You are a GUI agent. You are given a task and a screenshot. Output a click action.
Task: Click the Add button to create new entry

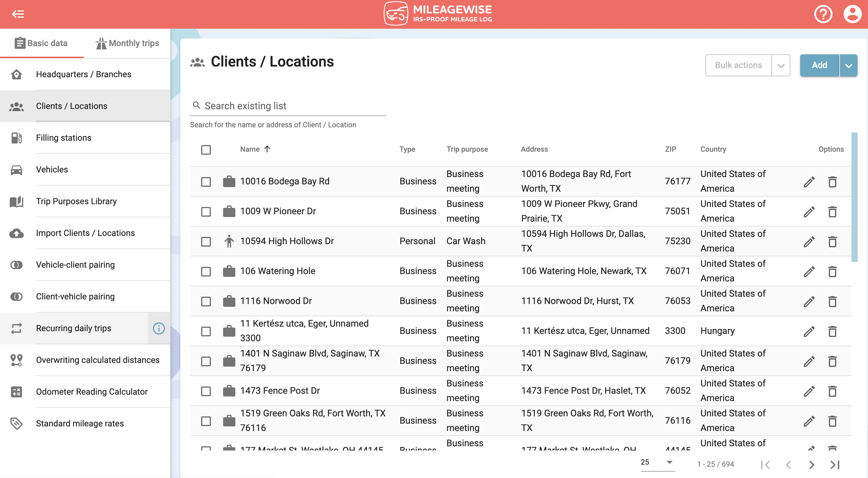[819, 65]
